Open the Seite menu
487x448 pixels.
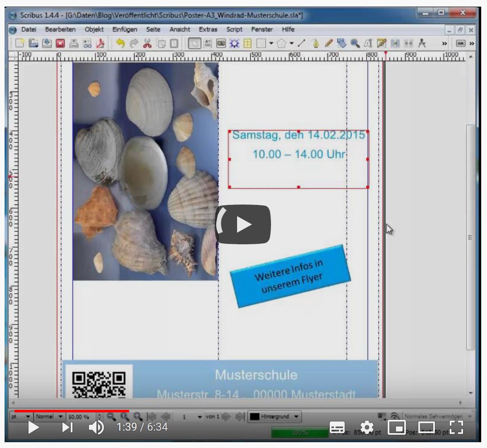pyautogui.click(x=153, y=29)
